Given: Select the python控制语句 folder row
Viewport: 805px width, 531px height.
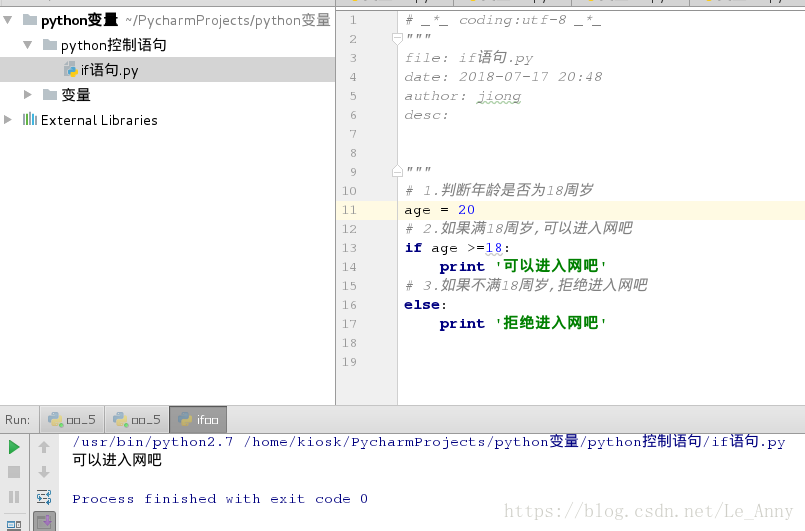Looking at the screenshot, I should tap(167, 45).
